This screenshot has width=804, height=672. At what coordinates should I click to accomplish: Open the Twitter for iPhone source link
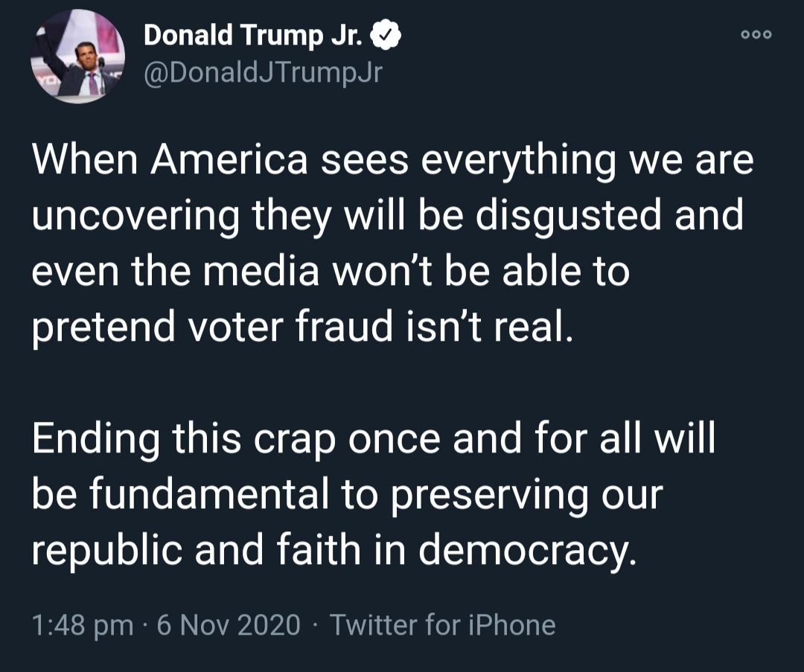[442, 624]
